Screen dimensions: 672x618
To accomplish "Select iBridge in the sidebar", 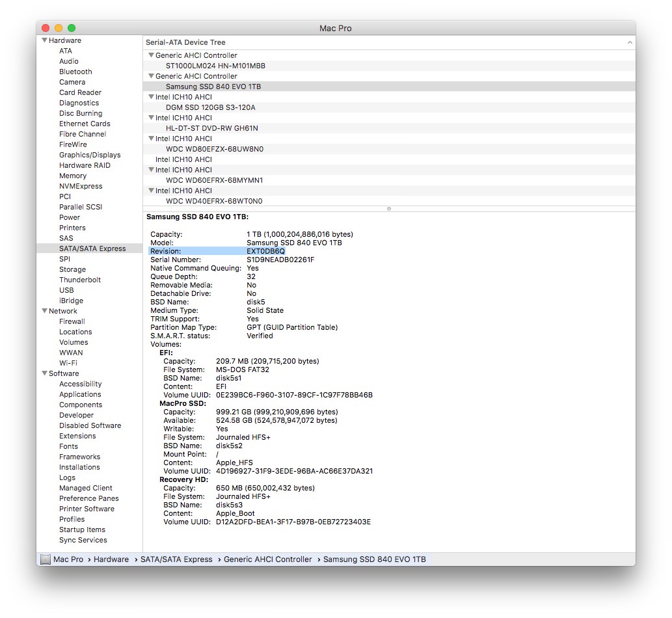I will (71, 301).
